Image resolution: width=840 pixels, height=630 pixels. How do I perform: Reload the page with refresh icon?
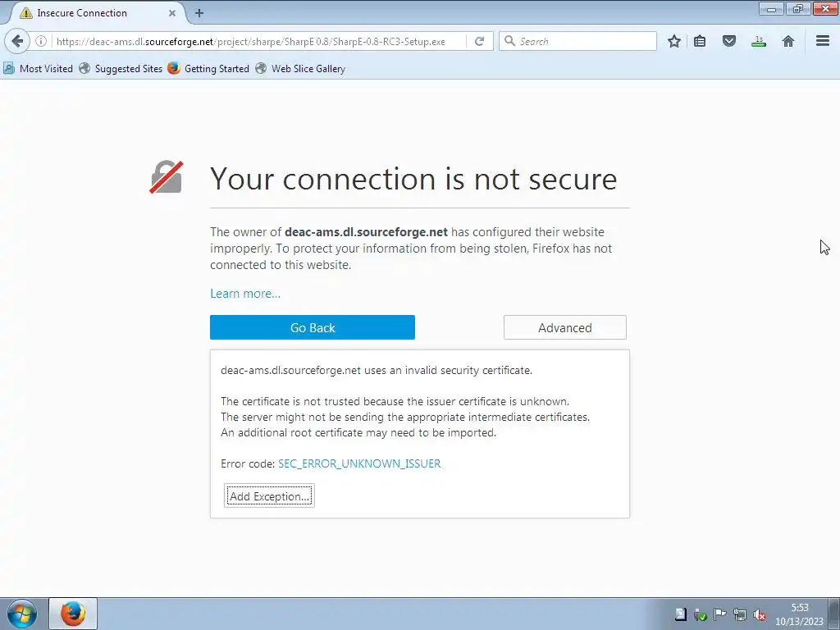[x=479, y=41]
